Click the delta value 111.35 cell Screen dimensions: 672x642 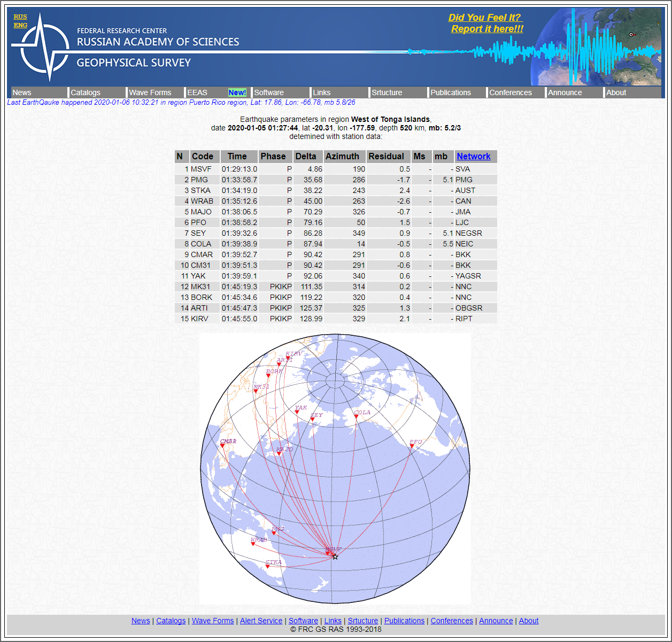pos(308,287)
